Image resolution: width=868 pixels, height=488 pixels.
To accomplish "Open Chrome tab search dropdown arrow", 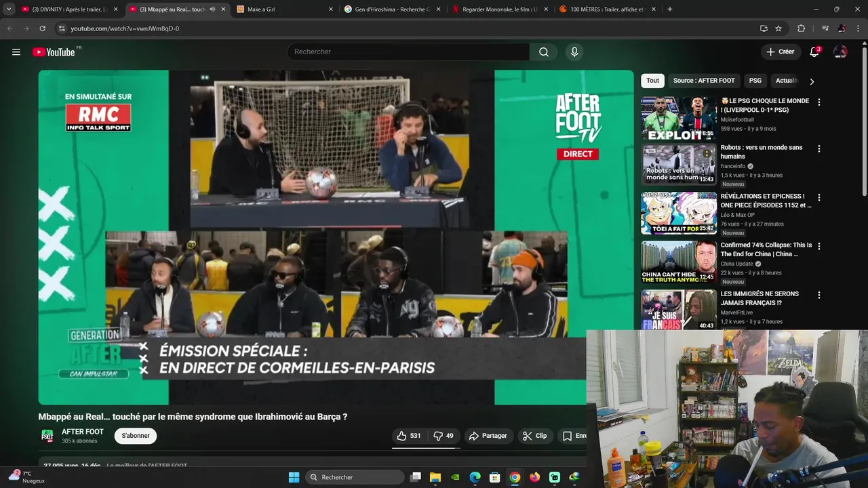I will pos(9,9).
